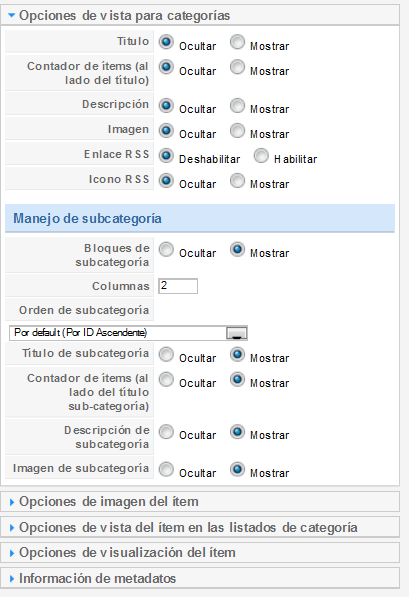Click the Ocultar radio for Icono RSS
The width and height of the screenshot is (409, 597).
(x=166, y=180)
